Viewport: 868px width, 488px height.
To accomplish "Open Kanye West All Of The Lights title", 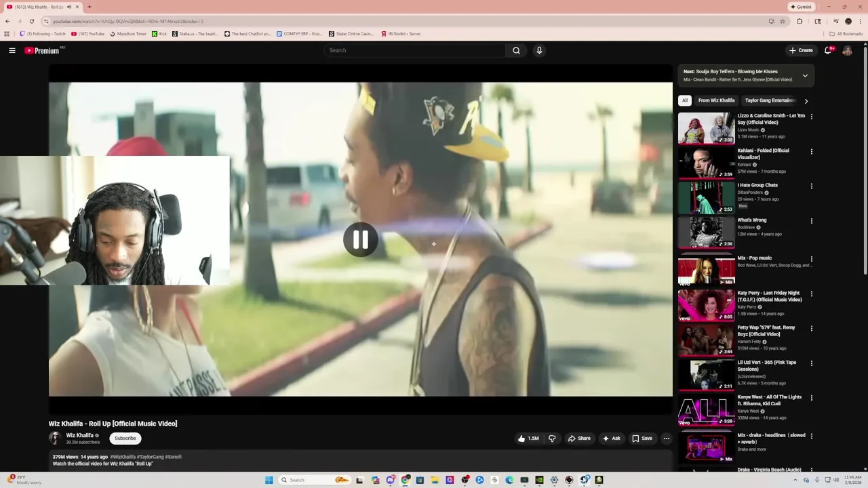I will coord(769,401).
